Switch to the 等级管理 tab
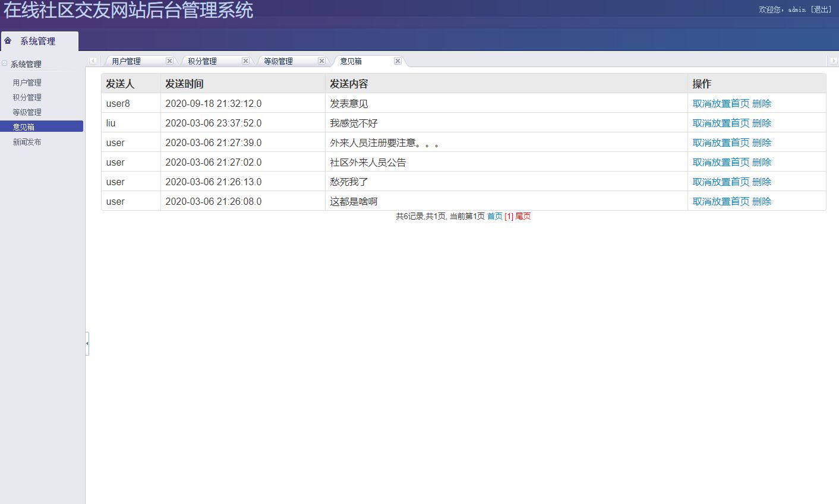The height and width of the screenshot is (504, 839). (x=279, y=61)
